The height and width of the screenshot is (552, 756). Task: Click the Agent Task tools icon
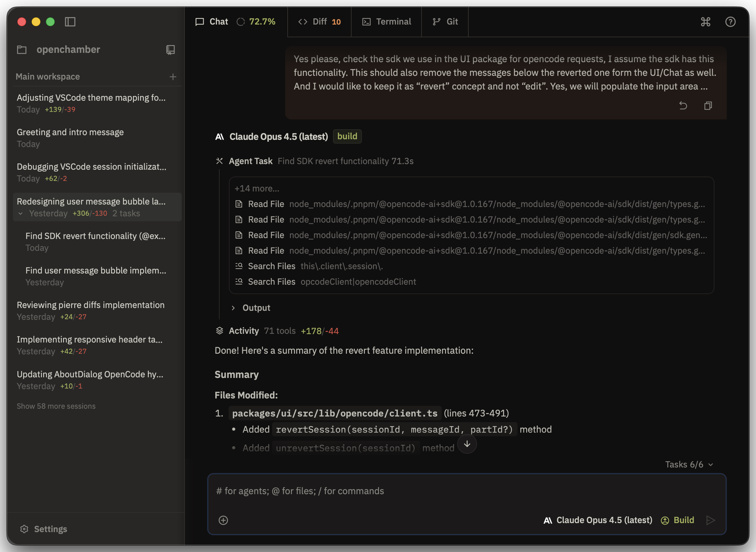(219, 161)
